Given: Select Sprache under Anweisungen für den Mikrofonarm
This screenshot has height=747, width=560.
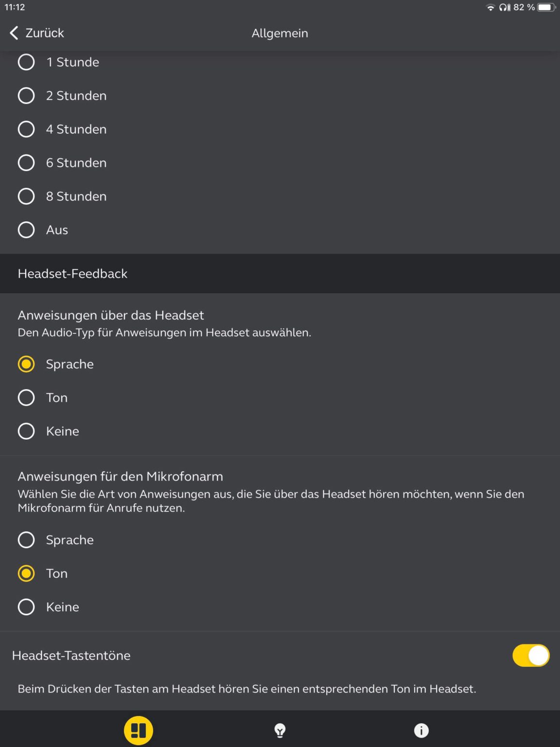Looking at the screenshot, I should [26, 540].
